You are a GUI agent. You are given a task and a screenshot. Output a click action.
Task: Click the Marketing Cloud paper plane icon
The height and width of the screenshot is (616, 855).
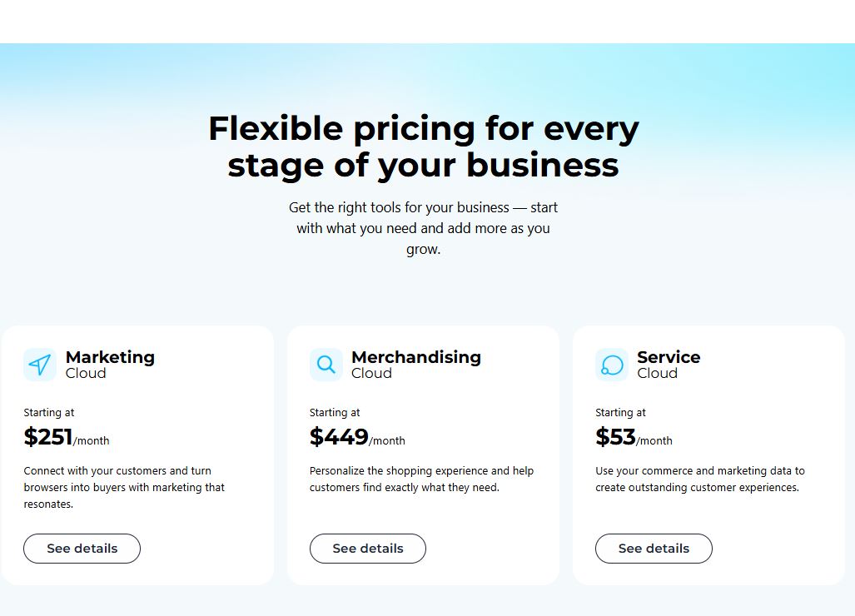click(40, 365)
